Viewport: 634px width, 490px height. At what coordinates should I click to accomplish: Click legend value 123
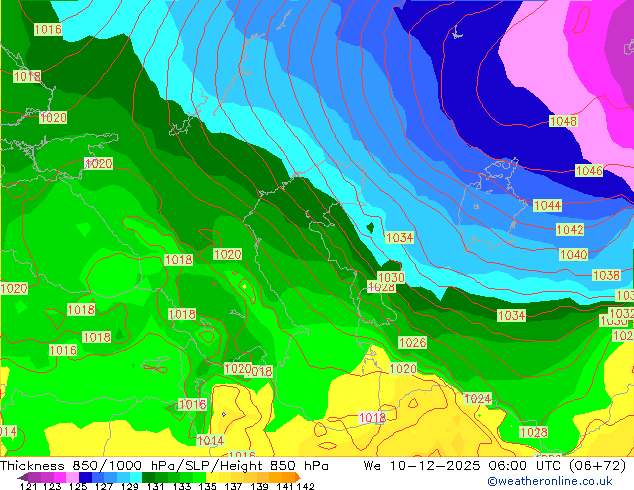(x=52, y=486)
